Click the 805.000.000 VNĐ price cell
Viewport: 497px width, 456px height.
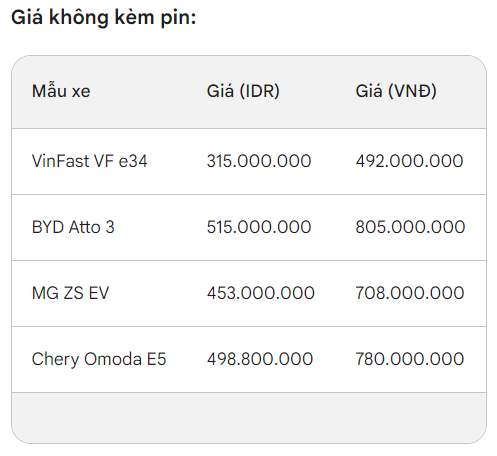pos(410,227)
